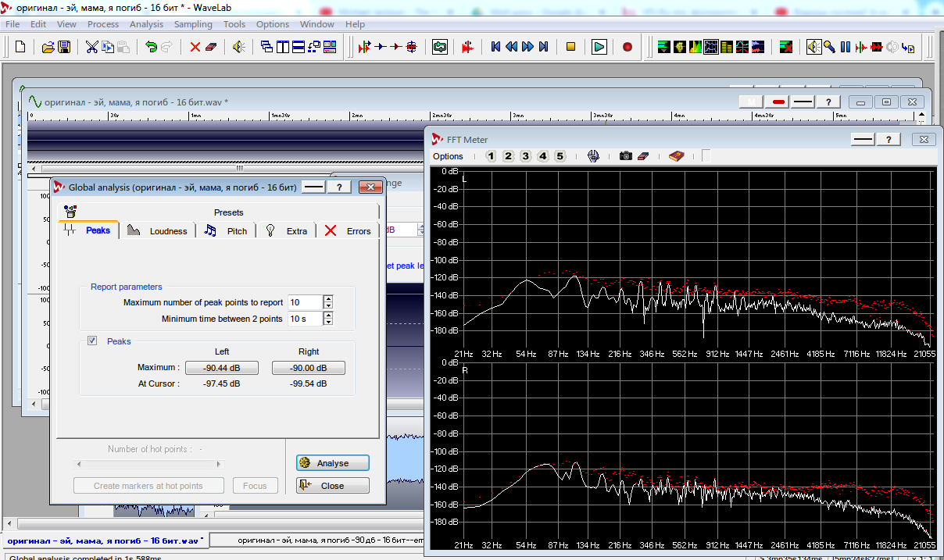Click the green Undo arrow icon
The height and width of the screenshot is (560, 944).
tap(151, 48)
